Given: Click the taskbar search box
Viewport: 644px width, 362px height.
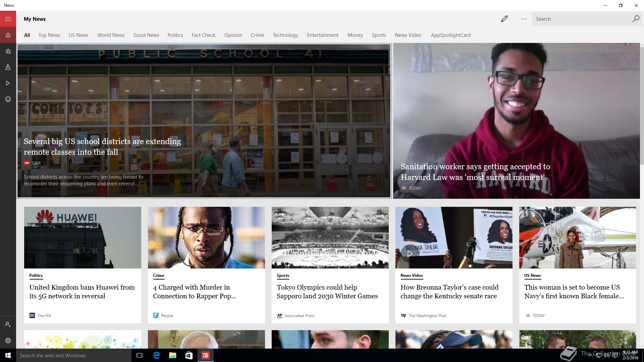Looking at the screenshot, I should pos(74,355).
